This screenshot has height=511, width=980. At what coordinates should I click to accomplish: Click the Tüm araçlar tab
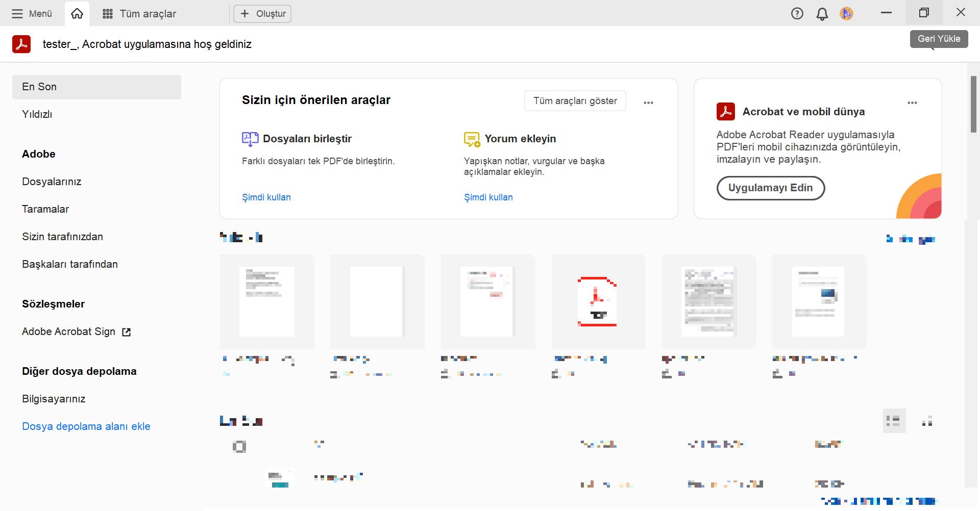tap(139, 14)
